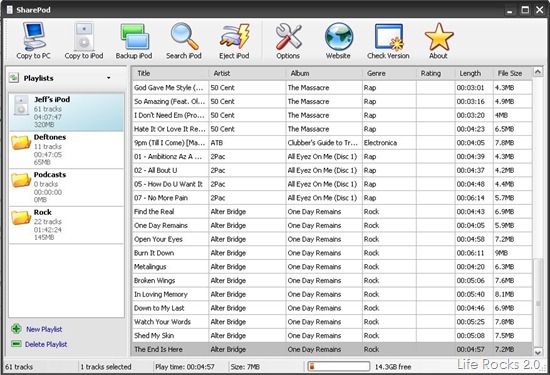Sort by the Length column header
The height and width of the screenshot is (375, 550).
pos(474,73)
